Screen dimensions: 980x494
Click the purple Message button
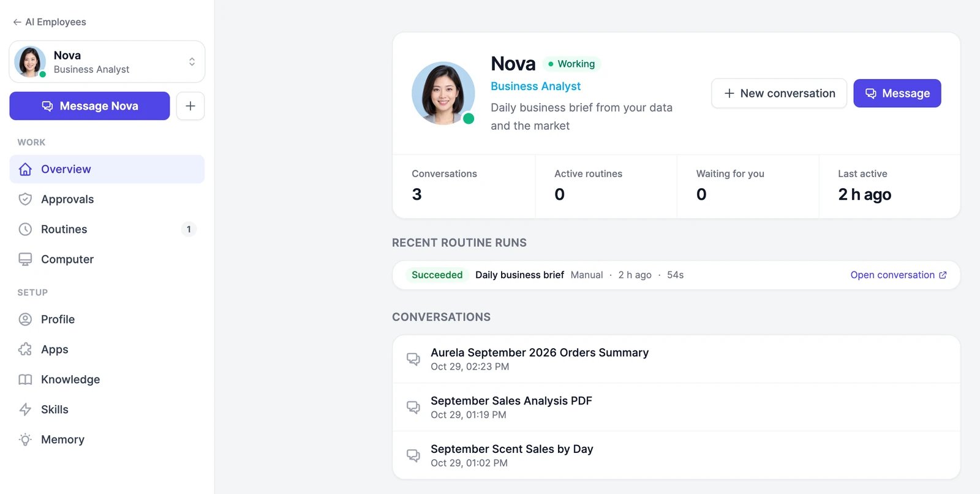click(897, 93)
